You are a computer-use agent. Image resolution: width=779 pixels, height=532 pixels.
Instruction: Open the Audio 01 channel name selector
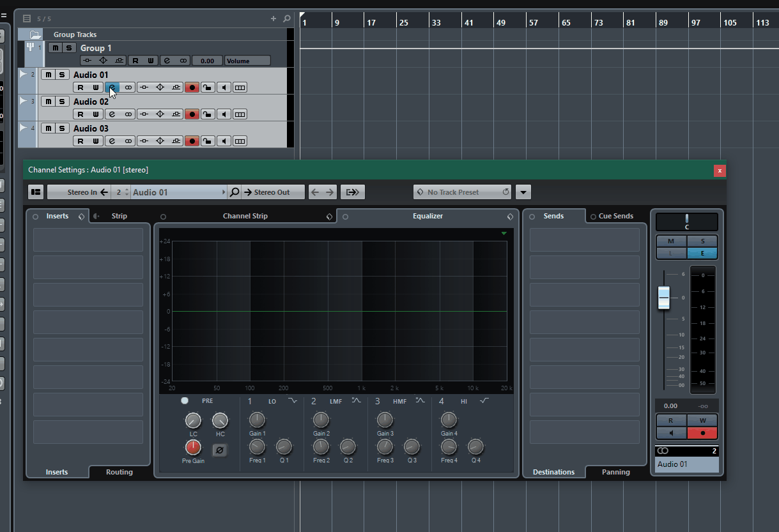[179, 192]
